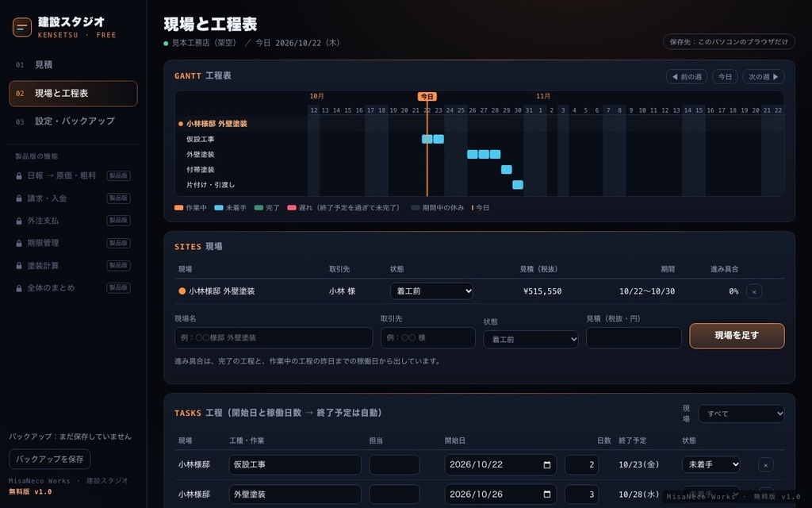This screenshot has height=508, width=812.
Task: Click バックアップを保存 button
Action: [50, 460]
